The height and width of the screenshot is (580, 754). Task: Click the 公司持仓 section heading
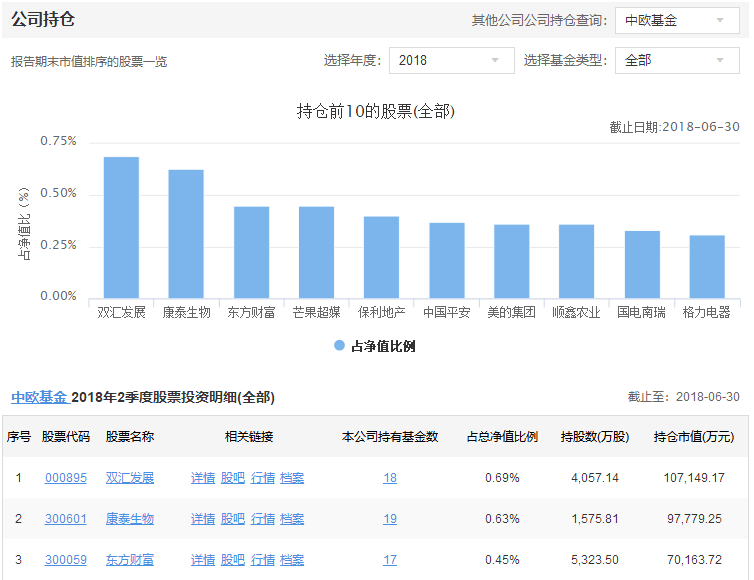43,19
